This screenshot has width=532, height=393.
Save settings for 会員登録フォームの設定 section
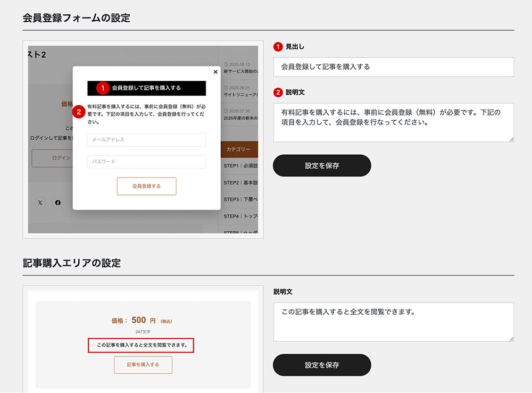click(322, 165)
